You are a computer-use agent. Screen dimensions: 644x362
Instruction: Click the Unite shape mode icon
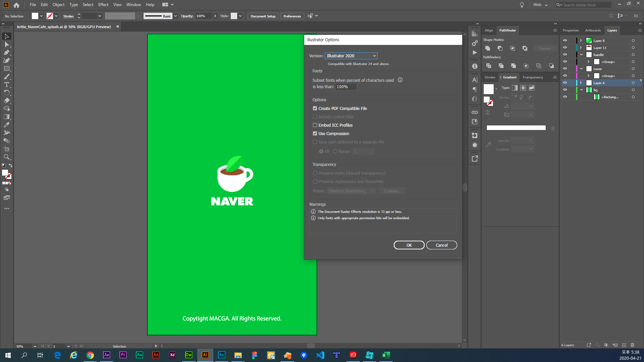click(488, 48)
